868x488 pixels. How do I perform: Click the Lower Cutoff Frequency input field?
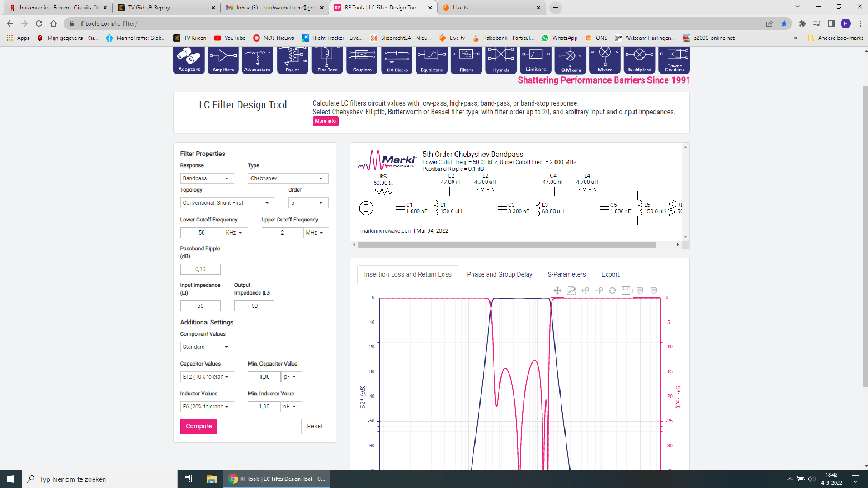point(202,233)
